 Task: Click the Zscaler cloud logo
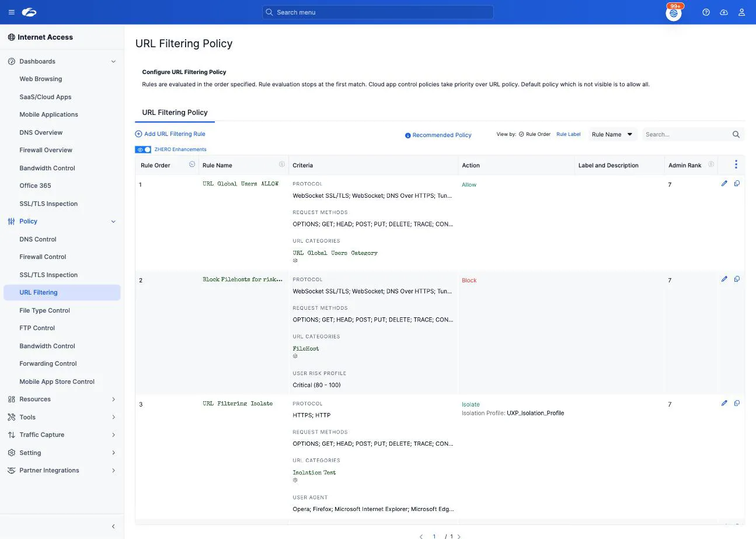pyautogui.click(x=29, y=12)
